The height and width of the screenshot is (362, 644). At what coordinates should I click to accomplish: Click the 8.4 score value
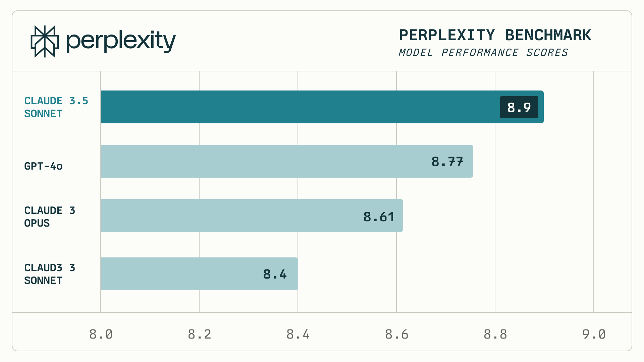[275, 274]
